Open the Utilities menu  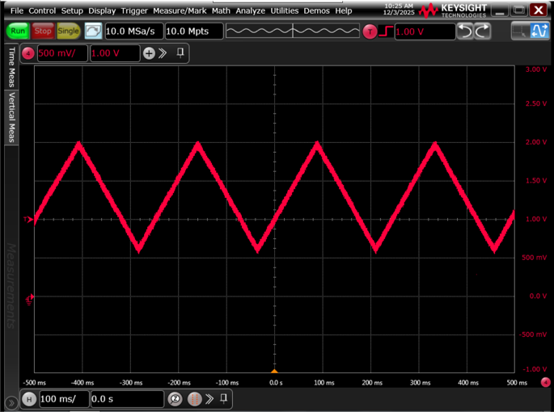[284, 11]
